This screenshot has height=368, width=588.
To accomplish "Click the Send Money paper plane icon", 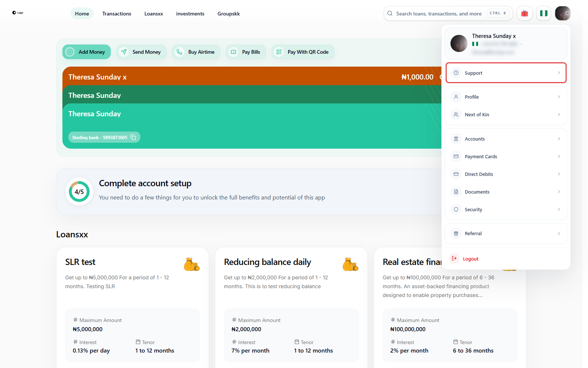I will coord(124,52).
